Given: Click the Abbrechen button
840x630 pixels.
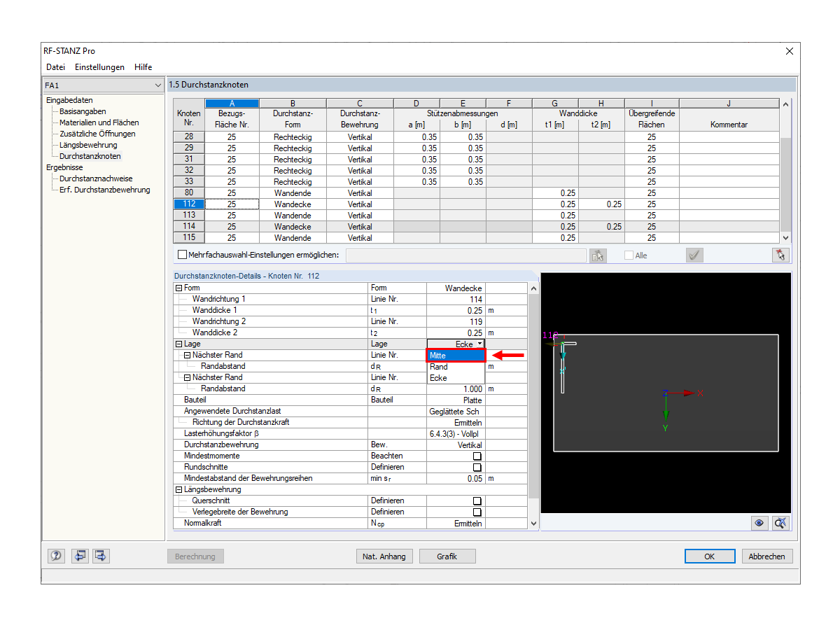Looking at the screenshot, I should pos(767,556).
